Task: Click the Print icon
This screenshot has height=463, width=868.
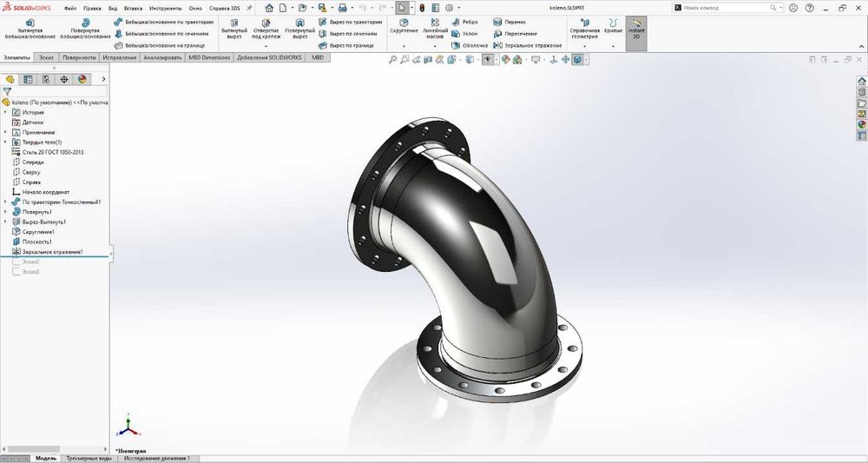Action: (x=342, y=8)
